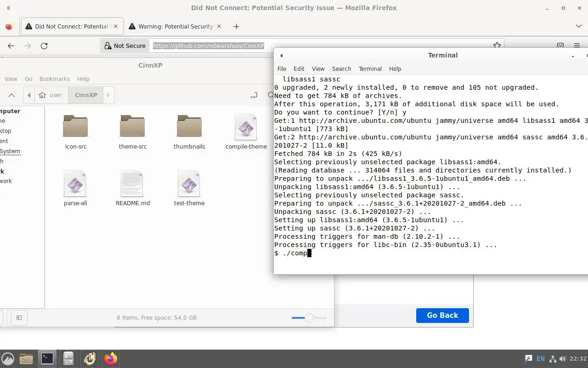This screenshot has height=368, width=588.
Task: Switch to 'Did Not Connect' tab
Action: pyautogui.click(x=72, y=26)
